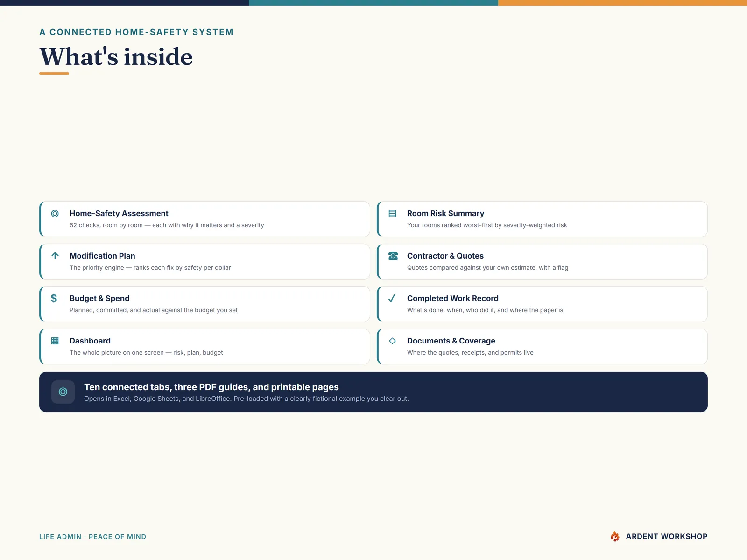
Task: Select the Dashboard card title
Action: (x=90, y=341)
